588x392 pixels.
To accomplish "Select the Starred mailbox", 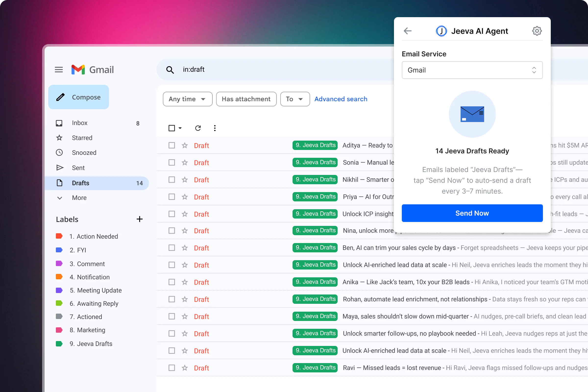I will coord(82,138).
